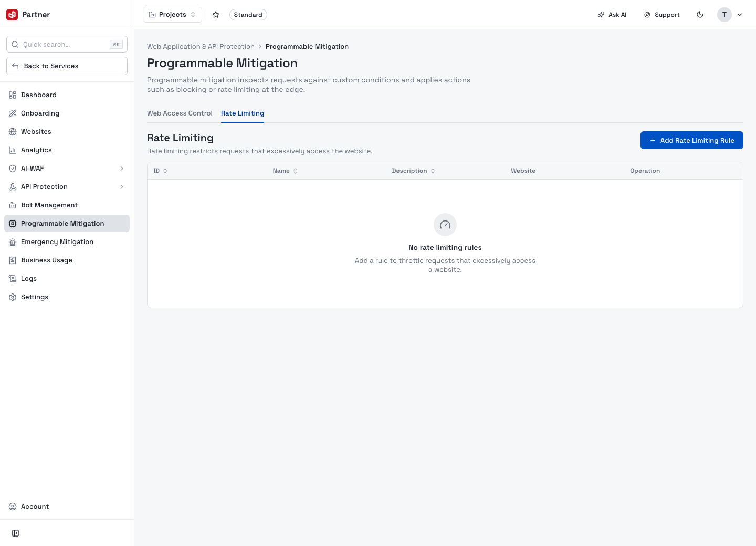Sort table by Description column
Viewport: 756px width, 546px height.
click(x=414, y=171)
